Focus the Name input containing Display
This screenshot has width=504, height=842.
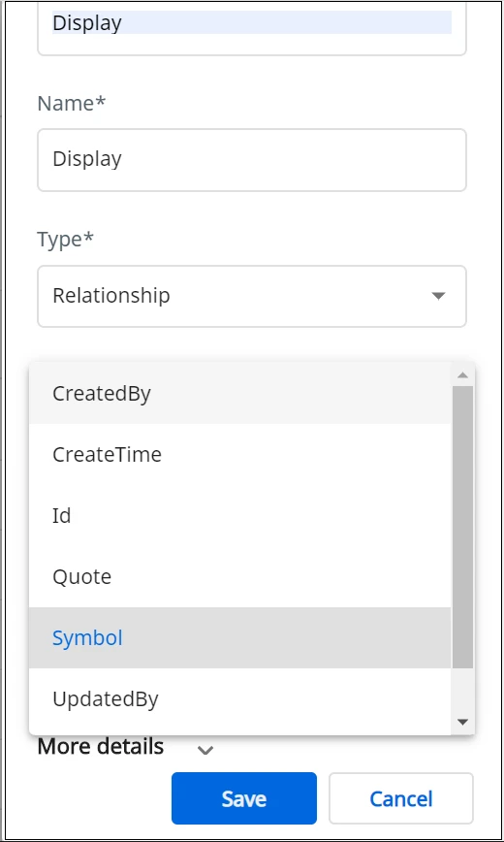coord(252,159)
